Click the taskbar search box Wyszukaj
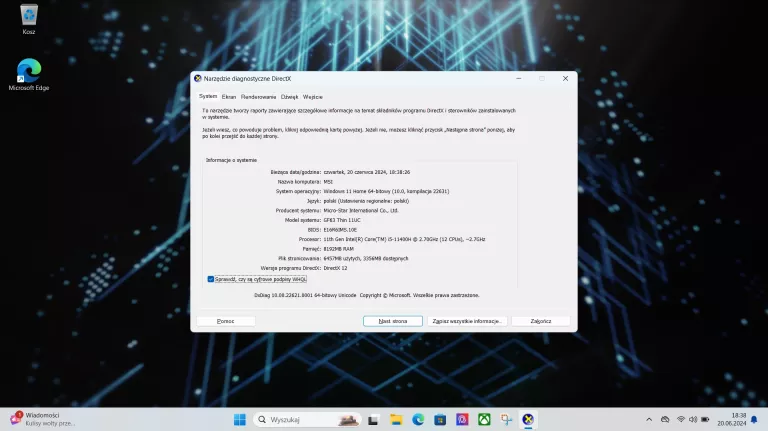 [307, 420]
